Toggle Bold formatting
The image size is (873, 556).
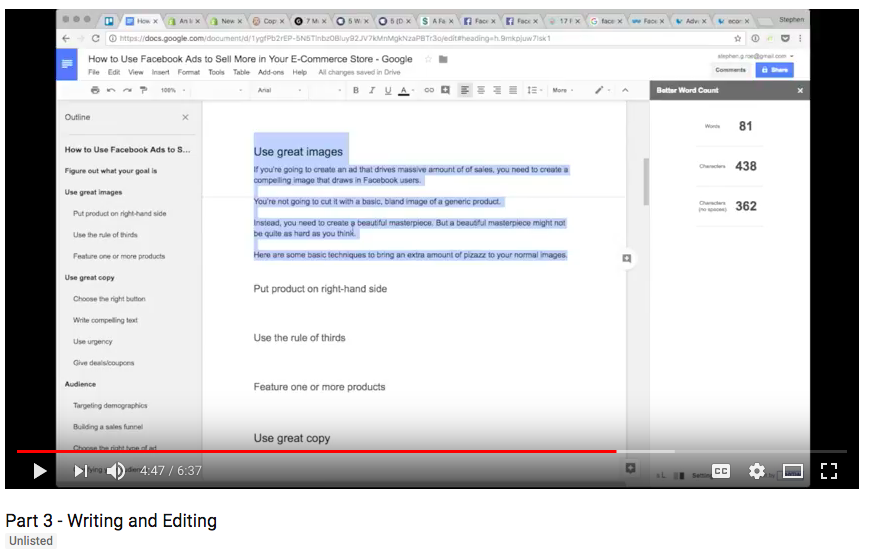(x=356, y=90)
